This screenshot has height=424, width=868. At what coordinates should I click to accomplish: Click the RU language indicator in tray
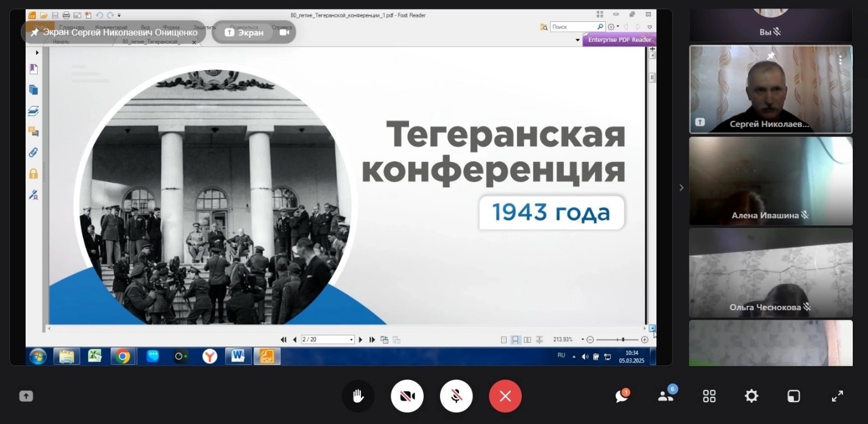[561, 355]
